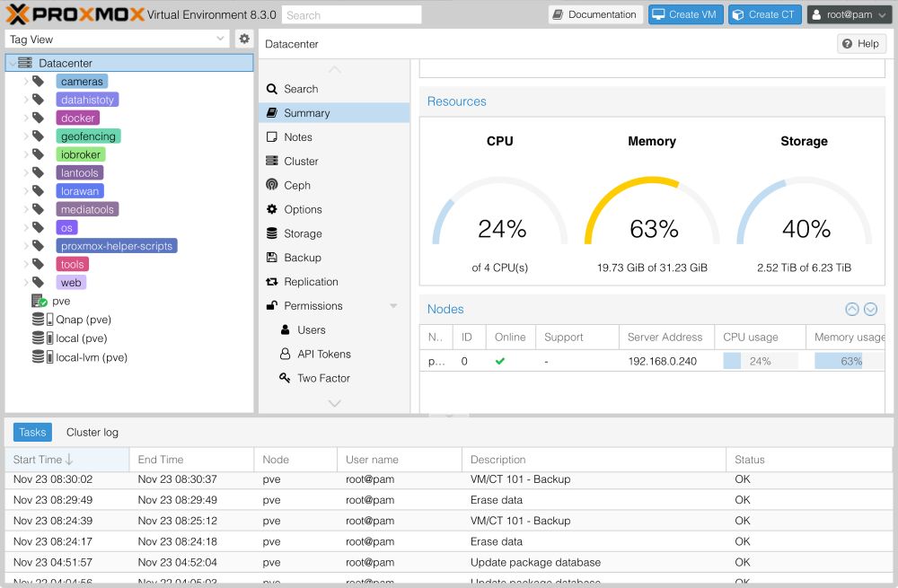Expand the geofencing tag group
The image size is (898, 588).
26,136
